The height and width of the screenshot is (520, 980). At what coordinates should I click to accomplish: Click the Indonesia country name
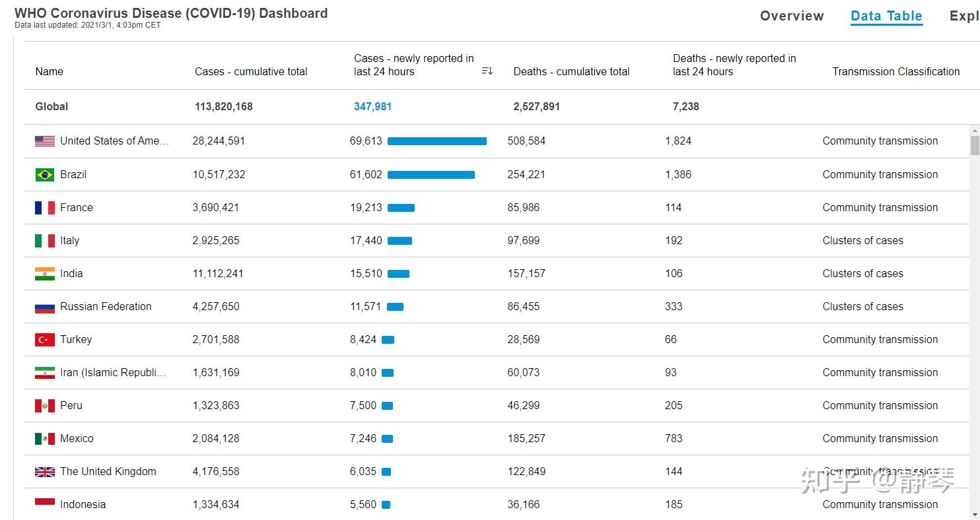(83, 504)
